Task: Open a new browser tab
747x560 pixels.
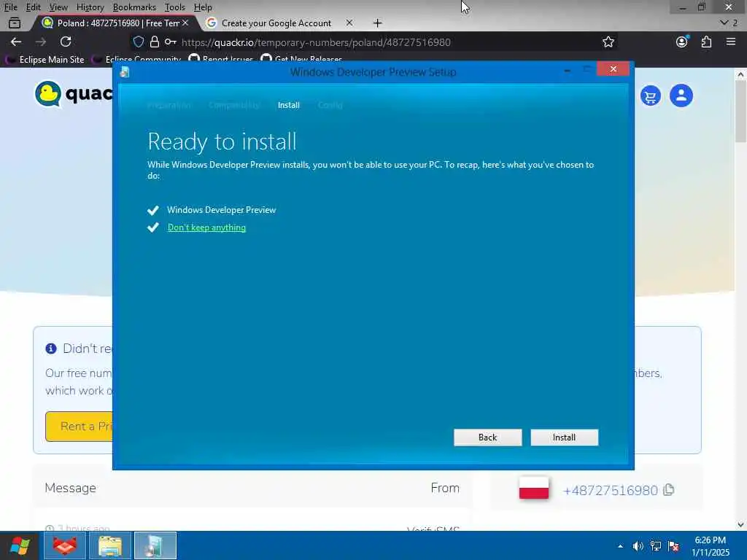Action: tap(377, 23)
